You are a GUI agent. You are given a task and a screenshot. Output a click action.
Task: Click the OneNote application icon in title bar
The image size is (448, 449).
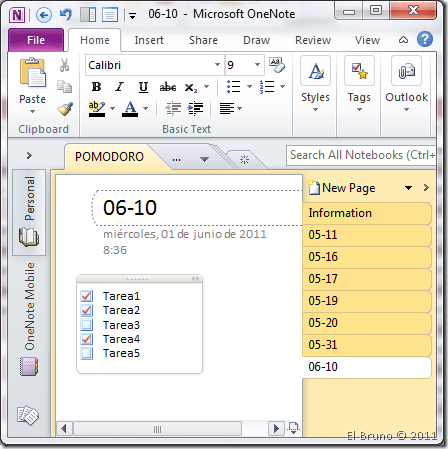point(17,15)
